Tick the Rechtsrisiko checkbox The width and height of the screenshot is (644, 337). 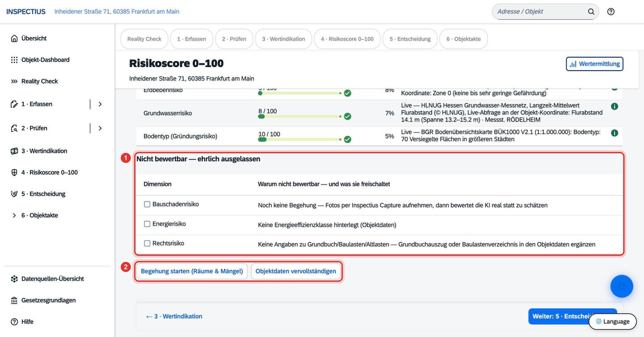coord(147,244)
